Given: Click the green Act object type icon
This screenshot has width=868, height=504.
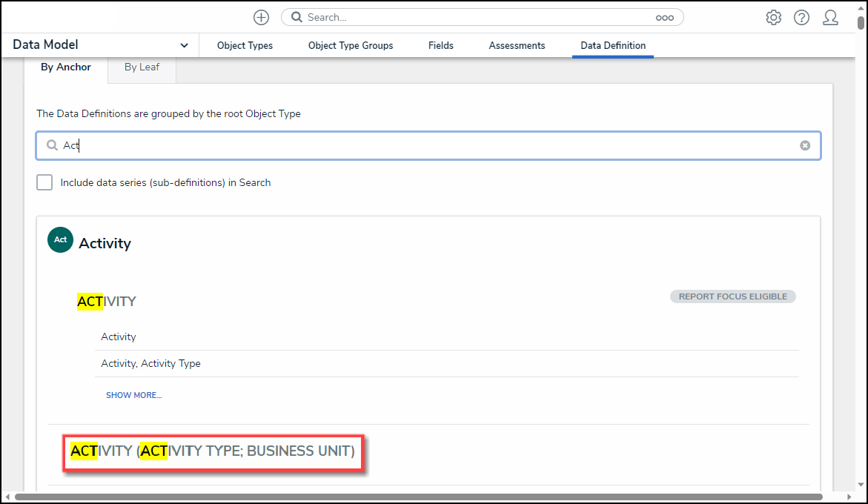Looking at the screenshot, I should 60,239.
